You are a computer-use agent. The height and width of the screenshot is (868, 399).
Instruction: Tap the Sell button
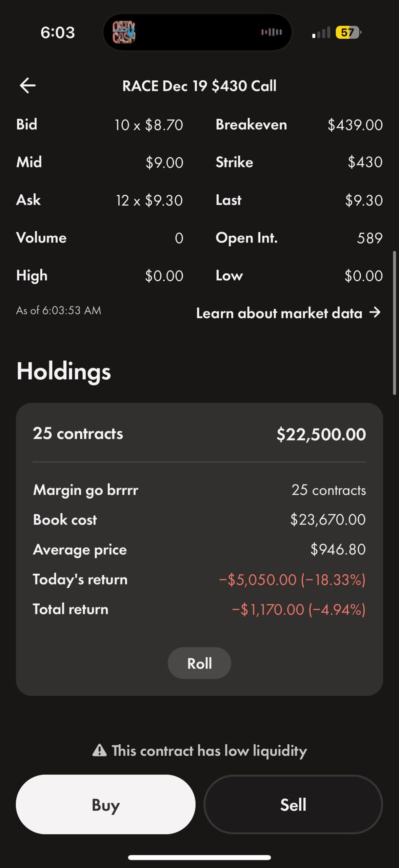tap(293, 805)
